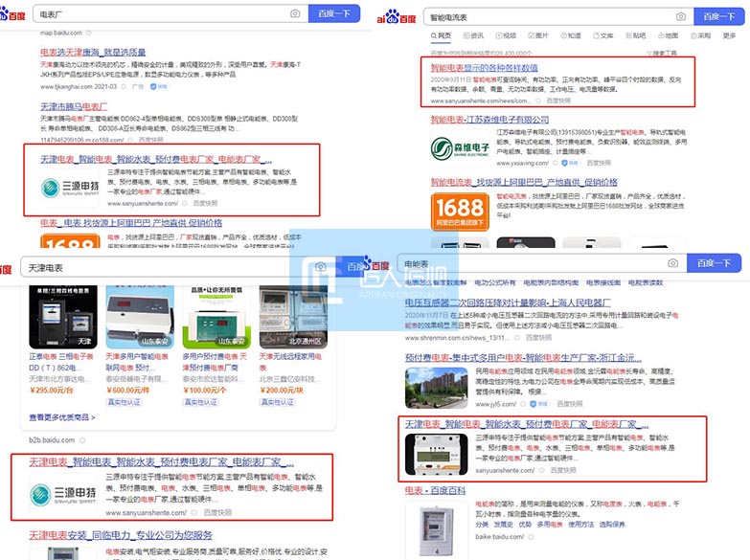Switch to the 视频 tab

506,35
